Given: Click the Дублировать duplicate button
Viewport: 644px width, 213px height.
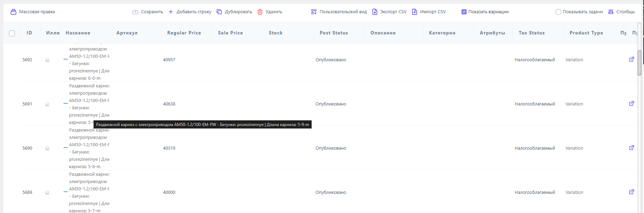Looking at the screenshot, I should click(x=234, y=12).
